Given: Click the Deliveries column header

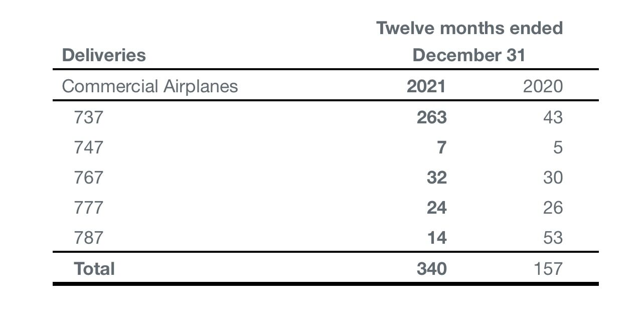Looking at the screenshot, I should tap(104, 55).
